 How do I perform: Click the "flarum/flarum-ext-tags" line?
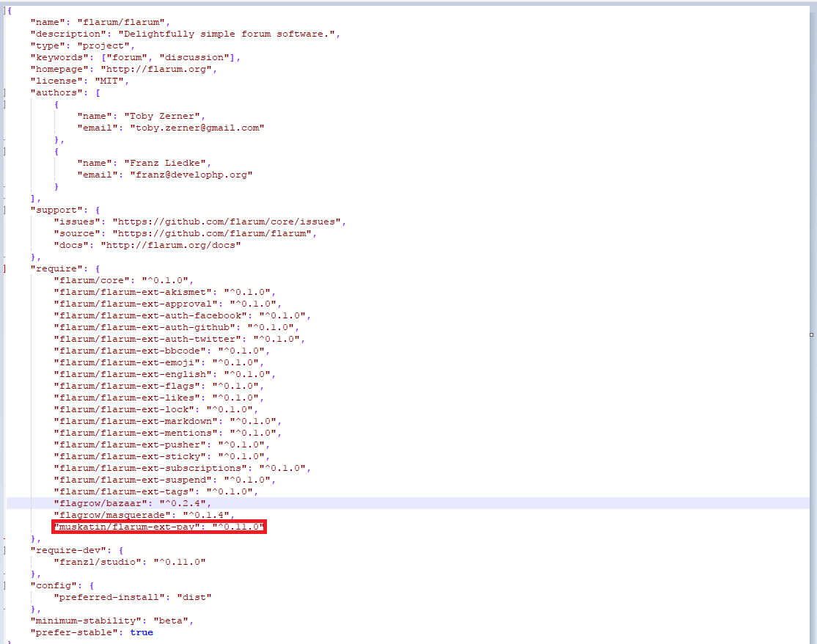click(155, 491)
